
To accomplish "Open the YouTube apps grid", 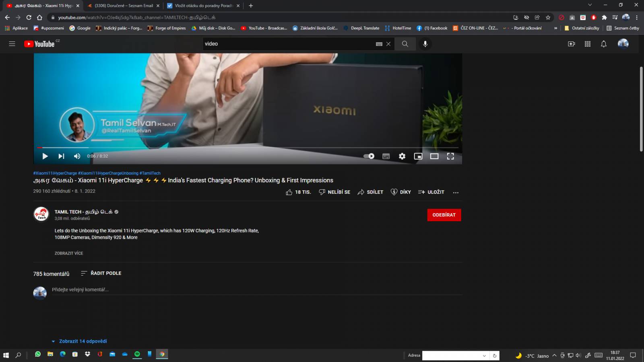I will click(588, 44).
